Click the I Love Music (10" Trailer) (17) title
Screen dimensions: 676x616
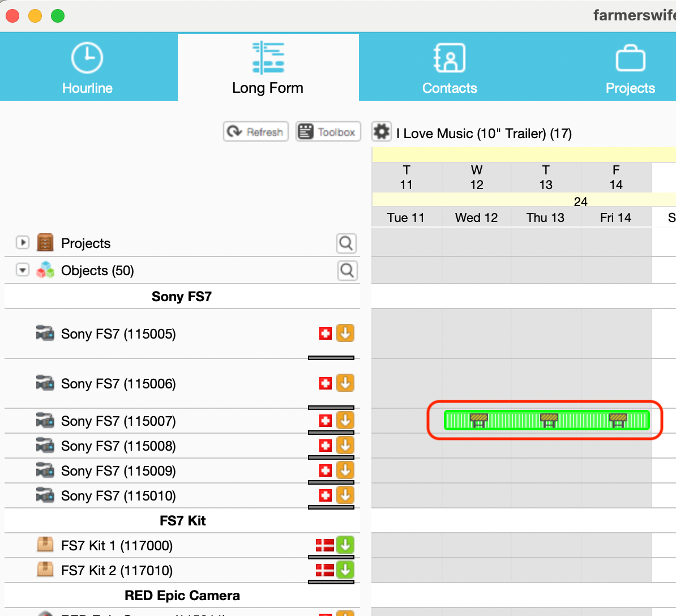click(484, 133)
